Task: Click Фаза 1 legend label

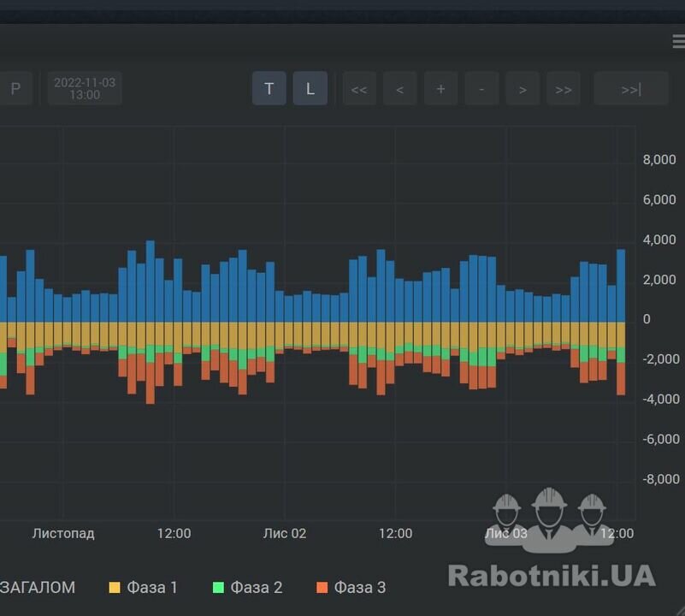Action: 152,587
